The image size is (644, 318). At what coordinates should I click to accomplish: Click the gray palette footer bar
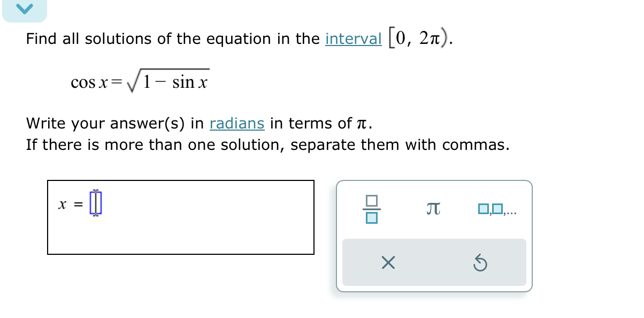click(434, 262)
